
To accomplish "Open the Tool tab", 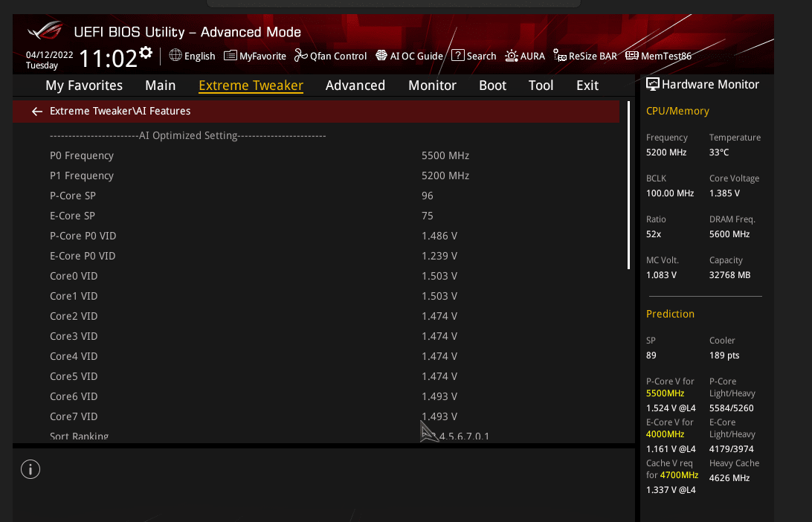I will click(541, 86).
